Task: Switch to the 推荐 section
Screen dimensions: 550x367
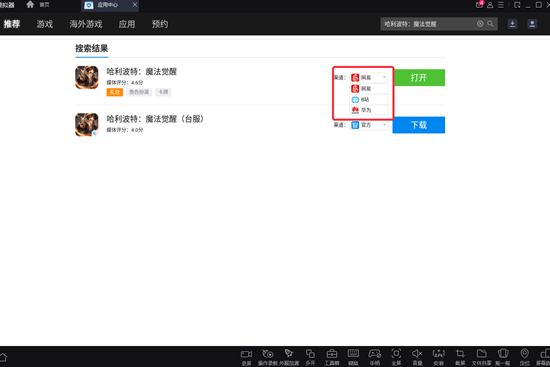Action: tap(12, 24)
